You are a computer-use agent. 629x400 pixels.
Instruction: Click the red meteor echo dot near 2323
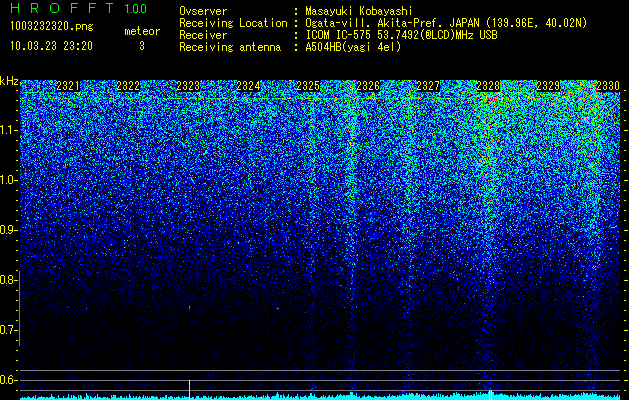189,308
